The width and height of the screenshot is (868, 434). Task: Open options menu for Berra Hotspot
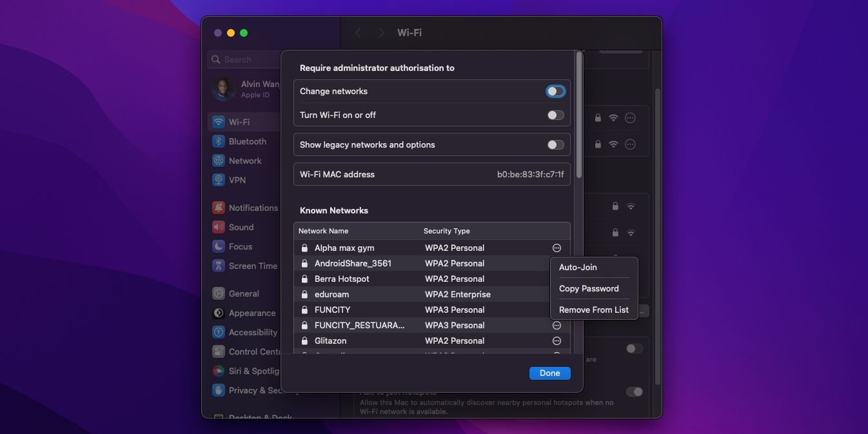pos(556,279)
